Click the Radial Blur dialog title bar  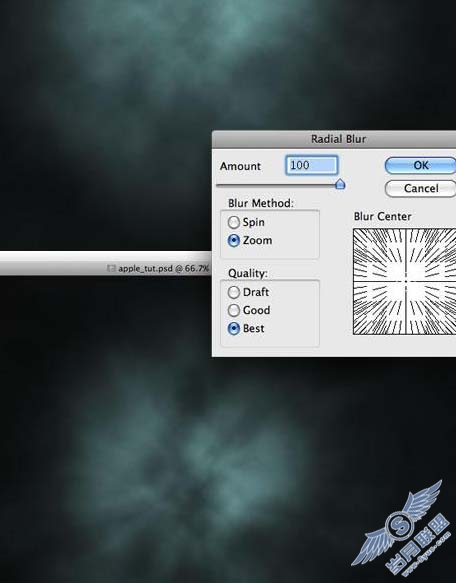pos(334,139)
